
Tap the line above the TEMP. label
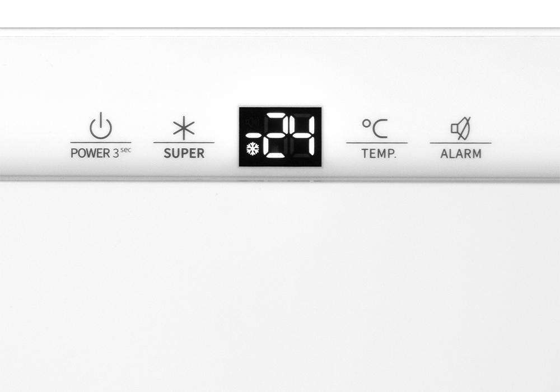click(x=377, y=143)
